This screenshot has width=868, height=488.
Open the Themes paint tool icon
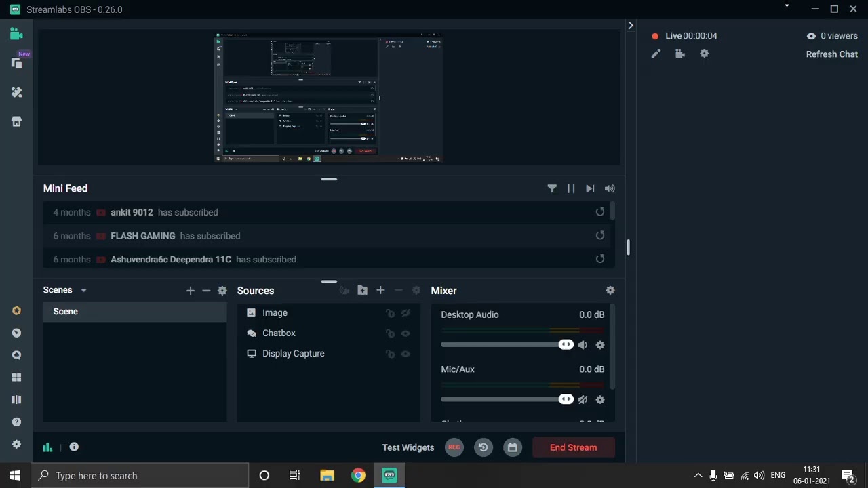17,92
